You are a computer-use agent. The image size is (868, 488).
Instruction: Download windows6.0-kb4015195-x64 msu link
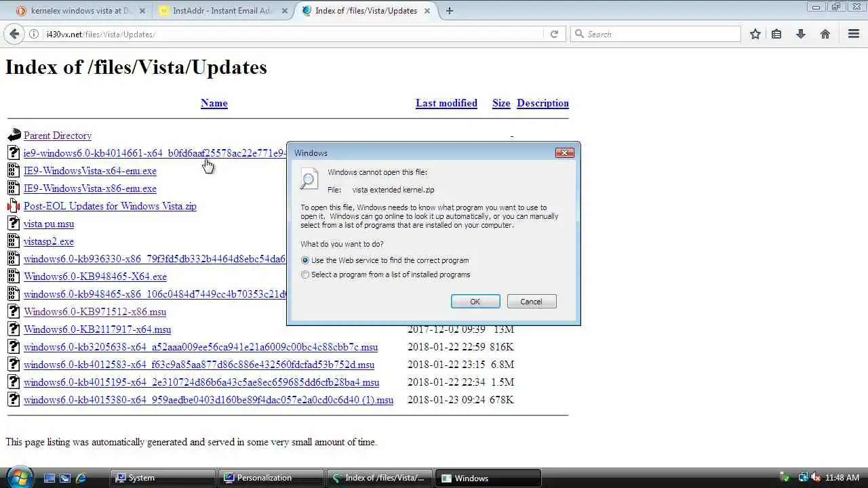click(201, 382)
